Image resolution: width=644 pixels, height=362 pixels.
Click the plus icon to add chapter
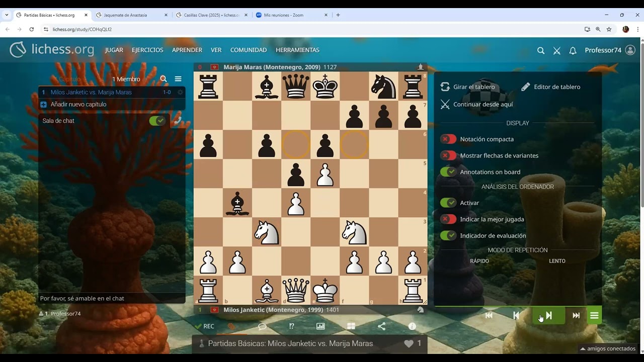coord(43,105)
